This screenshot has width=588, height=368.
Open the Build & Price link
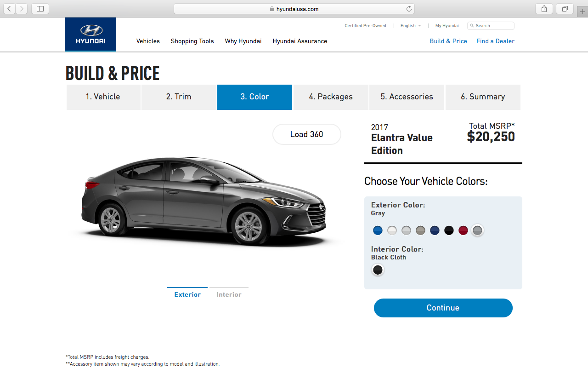(448, 41)
